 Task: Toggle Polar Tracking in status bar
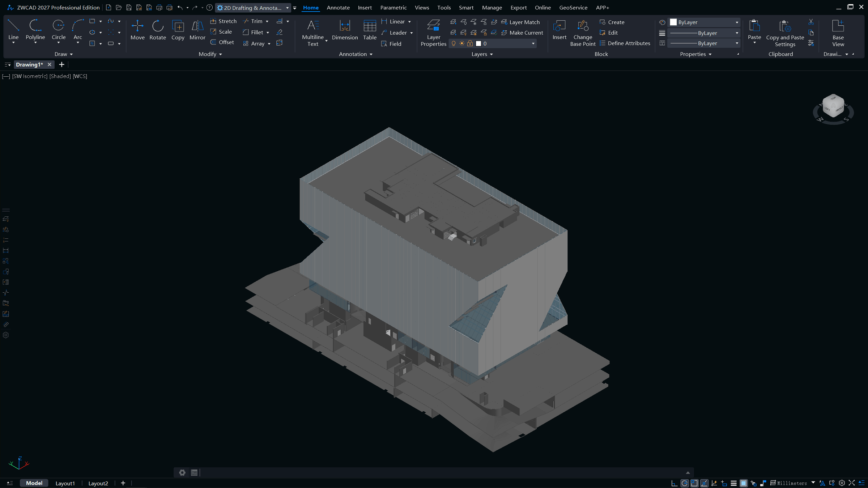(x=684, y=483)
